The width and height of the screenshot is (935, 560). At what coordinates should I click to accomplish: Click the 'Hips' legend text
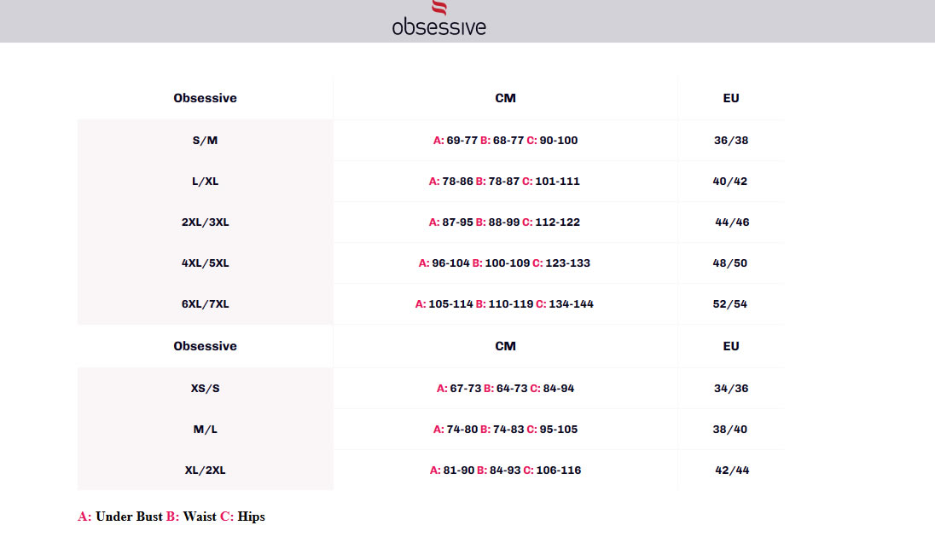[251, 517]
